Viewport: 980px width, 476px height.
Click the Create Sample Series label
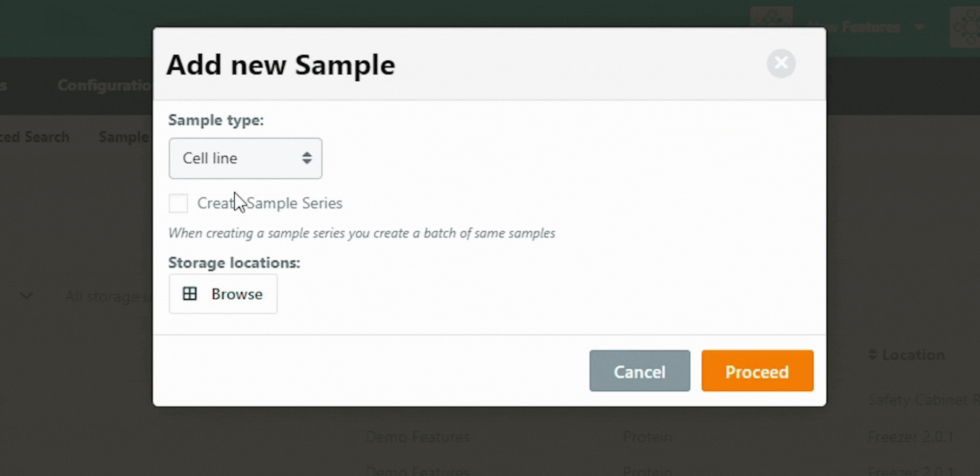[269, 203]
